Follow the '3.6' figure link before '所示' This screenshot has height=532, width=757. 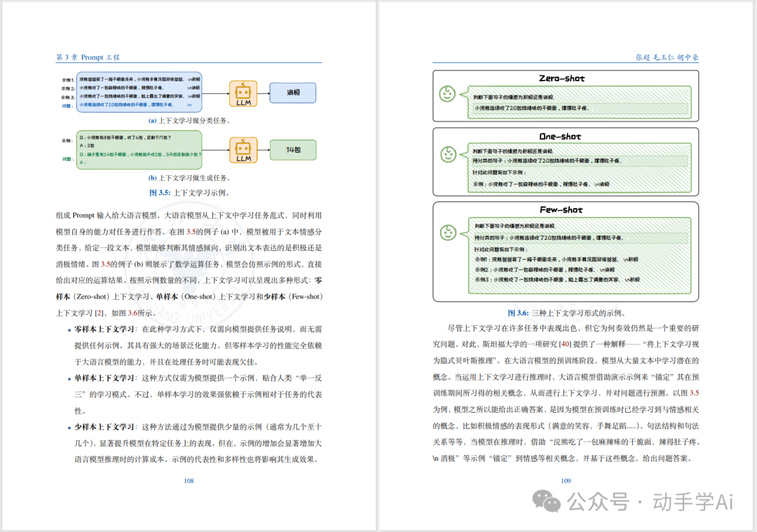coord(132,313)
